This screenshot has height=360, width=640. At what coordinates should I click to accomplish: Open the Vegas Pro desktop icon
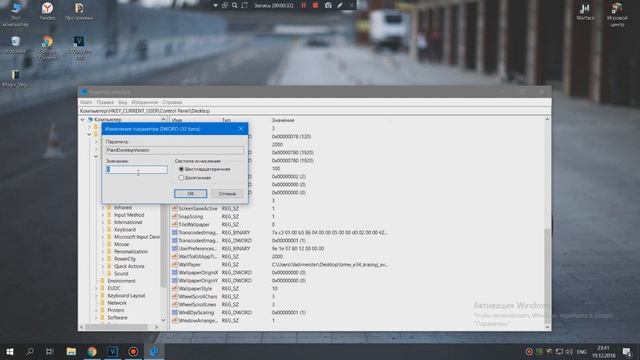tap(79, 47)
